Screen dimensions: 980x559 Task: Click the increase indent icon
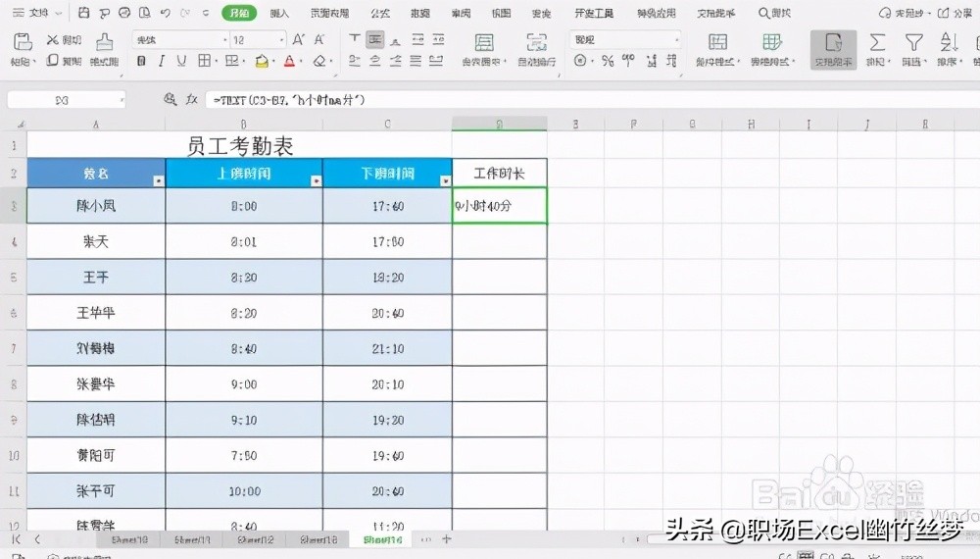coord(438,40)
